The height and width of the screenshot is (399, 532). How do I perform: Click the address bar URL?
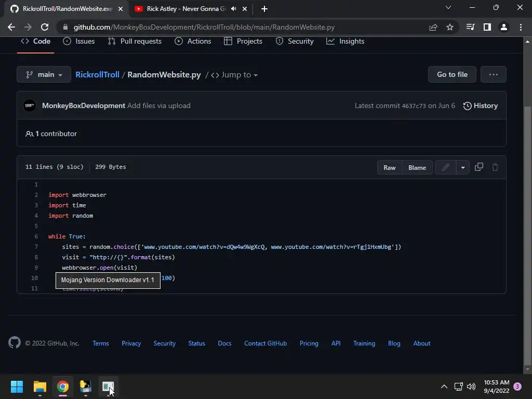pyautogui.click(x=204, y=27)
